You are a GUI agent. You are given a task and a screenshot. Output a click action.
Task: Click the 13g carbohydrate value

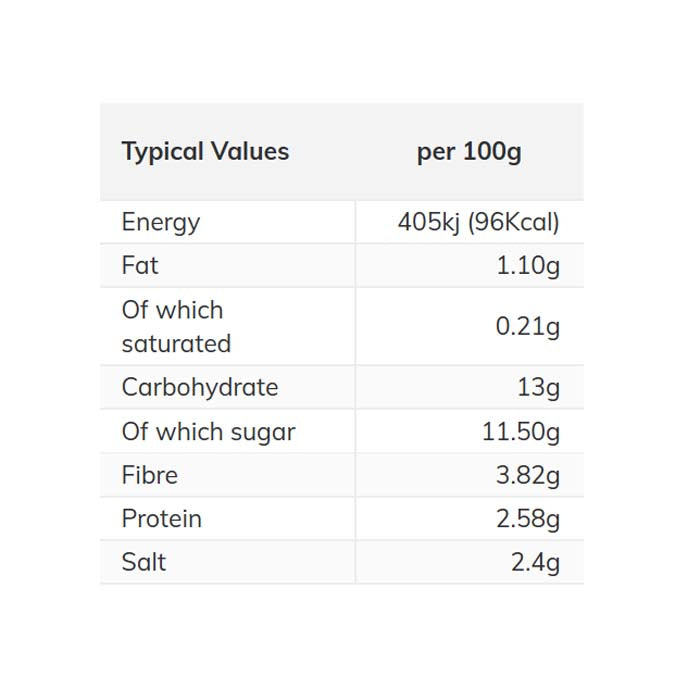539,387
